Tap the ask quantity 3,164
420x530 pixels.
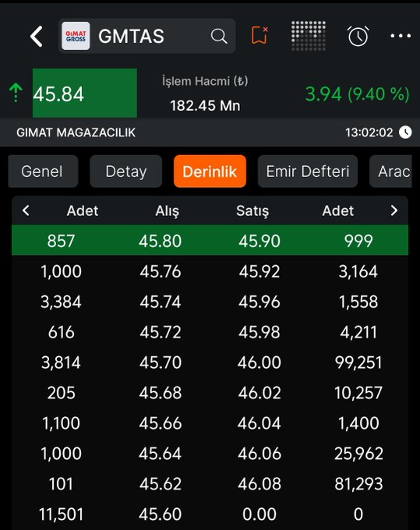[358, 271]
